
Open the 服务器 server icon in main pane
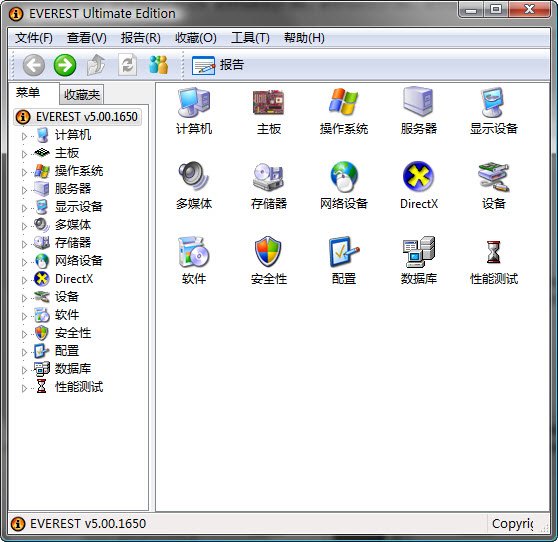click(x=418, y=101)
